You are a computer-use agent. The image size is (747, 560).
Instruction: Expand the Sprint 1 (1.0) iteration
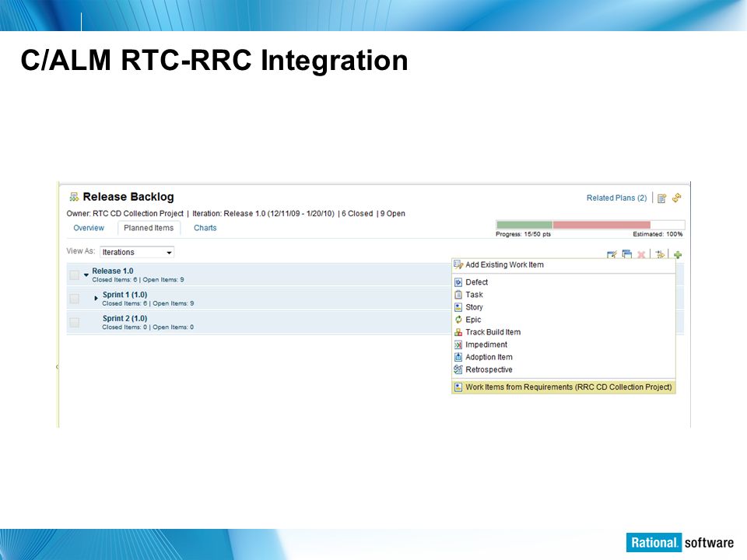96,298
